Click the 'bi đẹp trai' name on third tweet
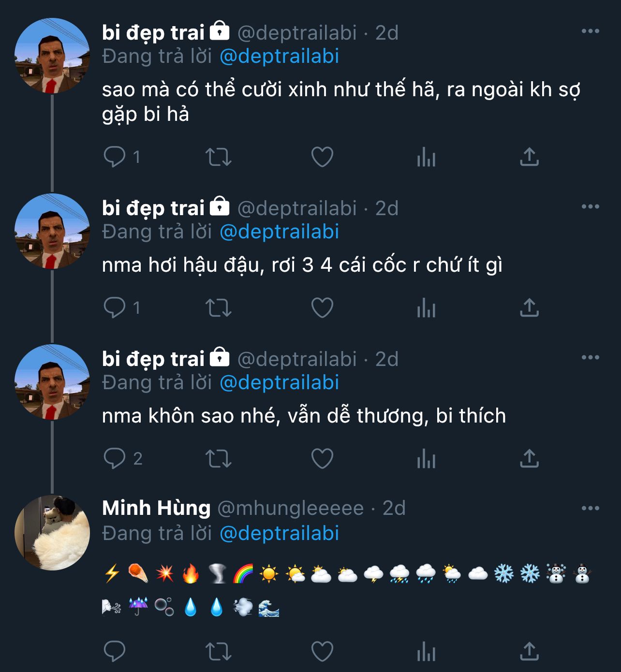This screenshot has height=672, width=621. coord(153,359)
